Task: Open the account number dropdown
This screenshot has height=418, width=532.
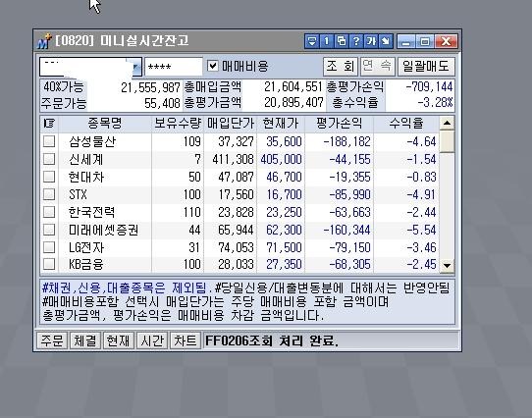Action: [x=136, y=67]
